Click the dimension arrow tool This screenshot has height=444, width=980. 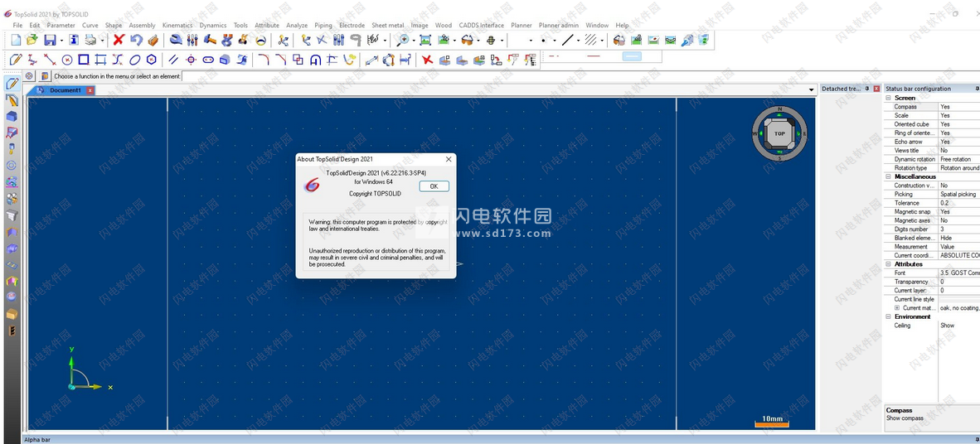coord(371,60)
